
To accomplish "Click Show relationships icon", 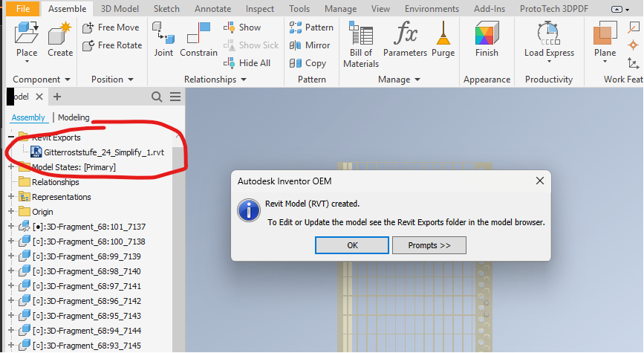I will (x=229, y=27).
